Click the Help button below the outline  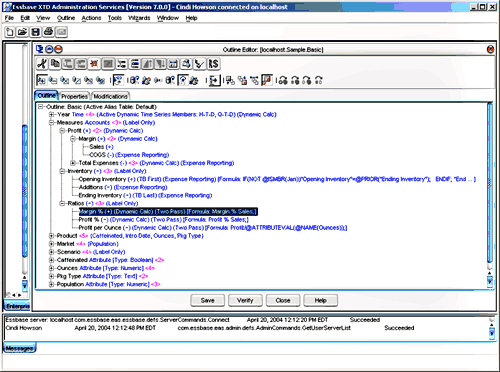320,300
